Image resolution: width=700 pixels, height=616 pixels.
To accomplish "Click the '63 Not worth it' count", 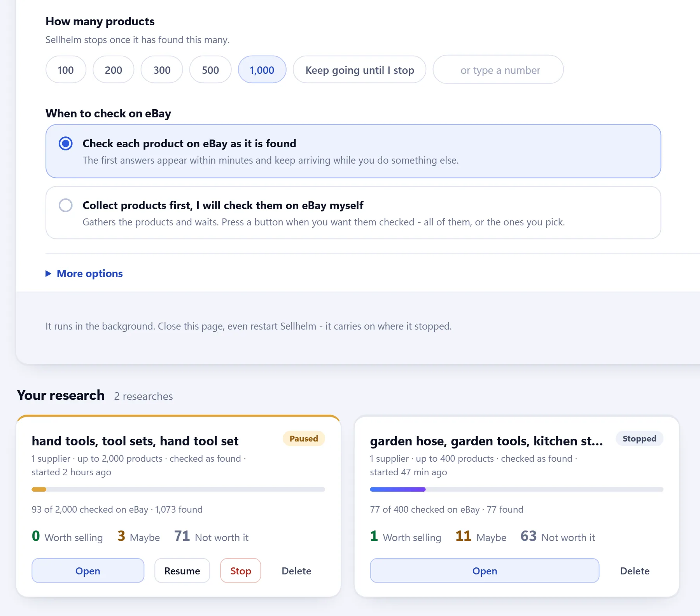I will tap(558, 537).
